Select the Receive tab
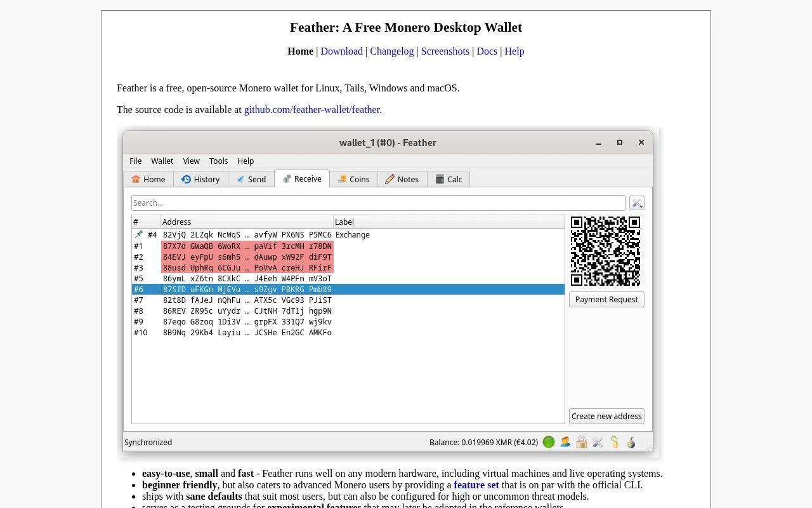Screen dimensions: 812x508 [x=302, y=178]
